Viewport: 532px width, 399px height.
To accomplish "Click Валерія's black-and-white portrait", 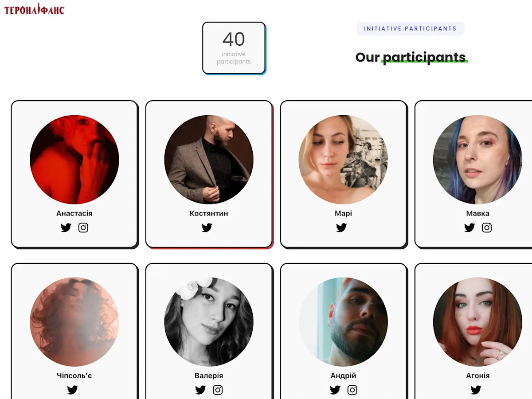I will tap(209, 322).
